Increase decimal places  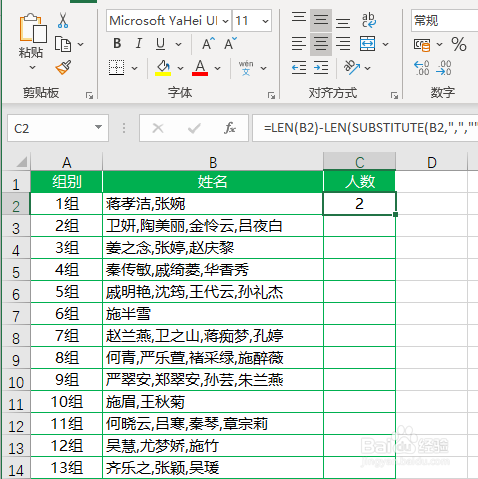point(422,68)
